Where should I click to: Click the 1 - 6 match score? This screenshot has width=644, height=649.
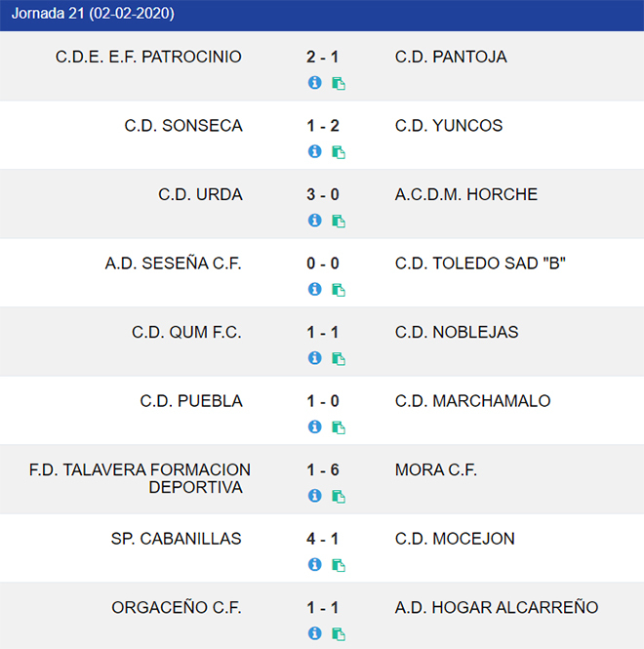coord(323,469)
